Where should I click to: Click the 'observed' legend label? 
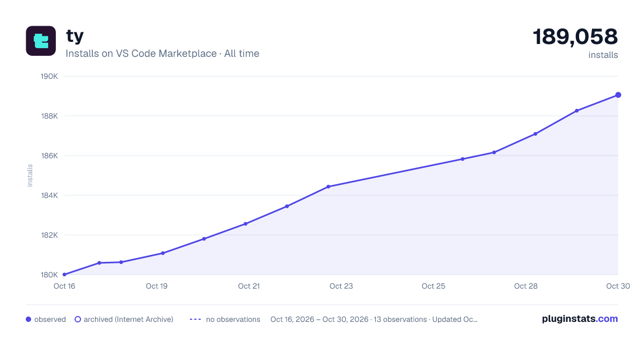click(x=50, y=319)
